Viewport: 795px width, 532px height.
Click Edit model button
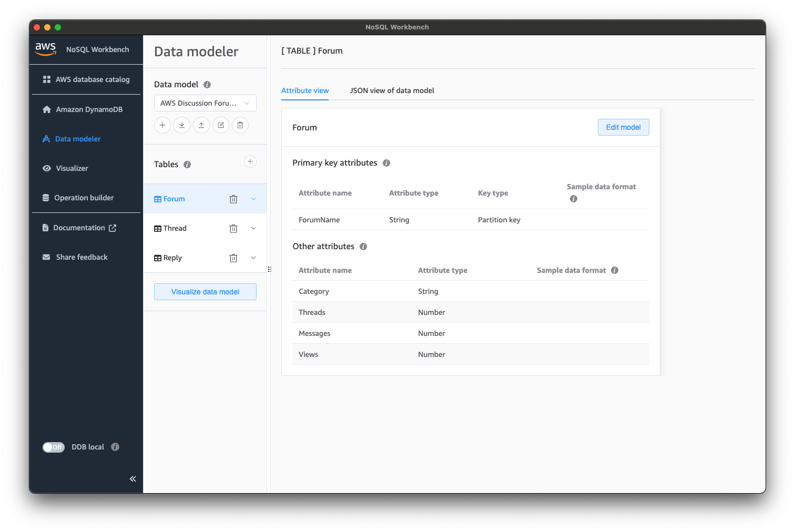click(623, 127)
